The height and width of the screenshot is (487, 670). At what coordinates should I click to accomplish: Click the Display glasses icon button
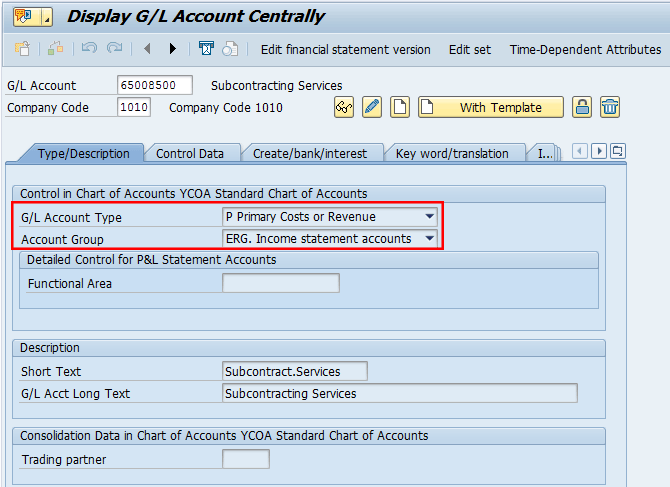click(x=345, y=108)
